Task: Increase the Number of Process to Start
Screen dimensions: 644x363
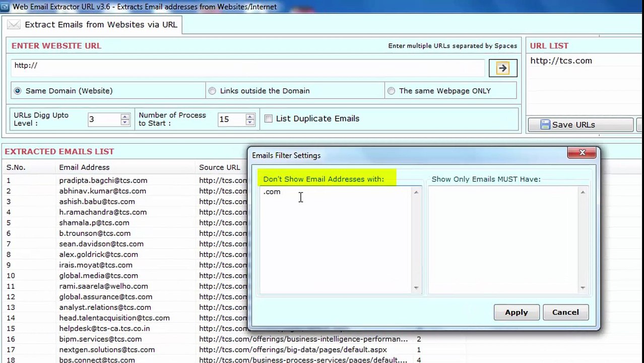Action: point(250,116)
